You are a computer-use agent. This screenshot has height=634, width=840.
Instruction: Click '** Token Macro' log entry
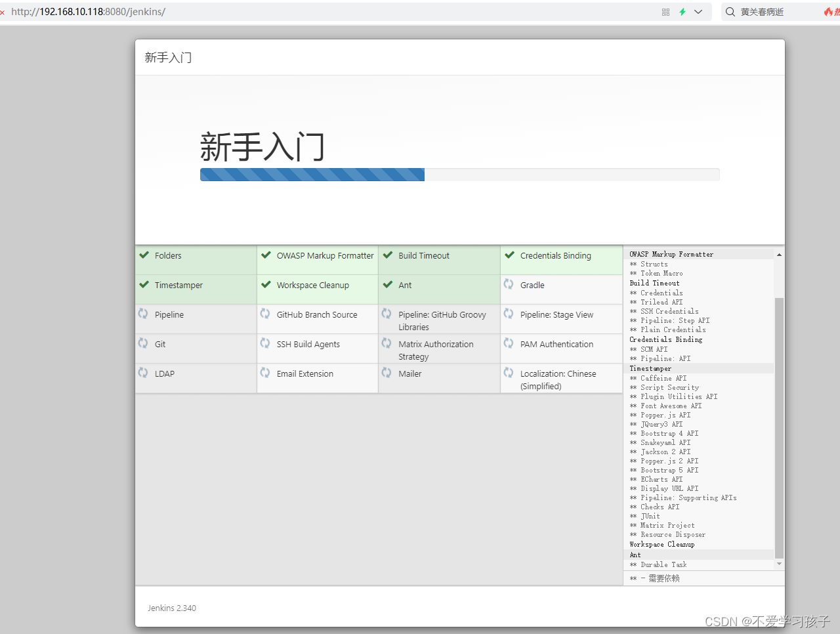pos(656,273)
